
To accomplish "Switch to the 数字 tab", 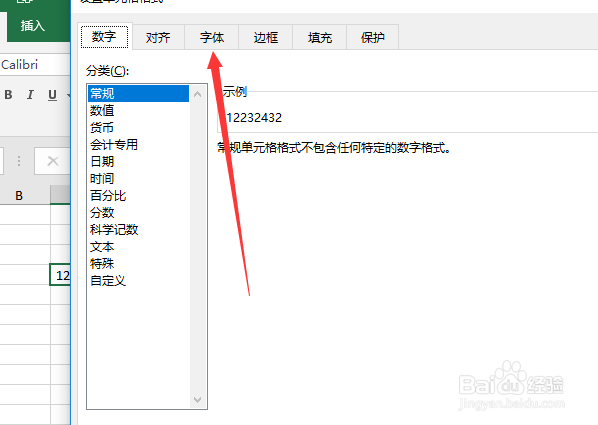I will (104, 37).
